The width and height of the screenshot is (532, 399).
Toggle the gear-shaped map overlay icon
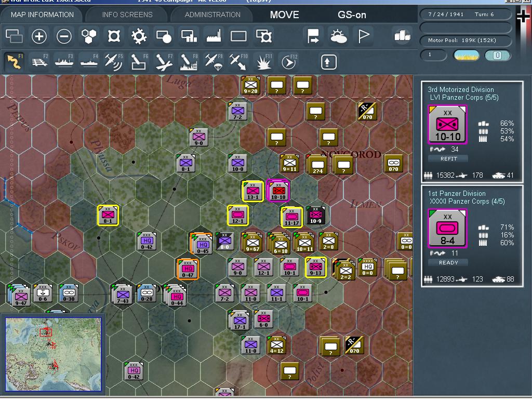click(139, 36)
